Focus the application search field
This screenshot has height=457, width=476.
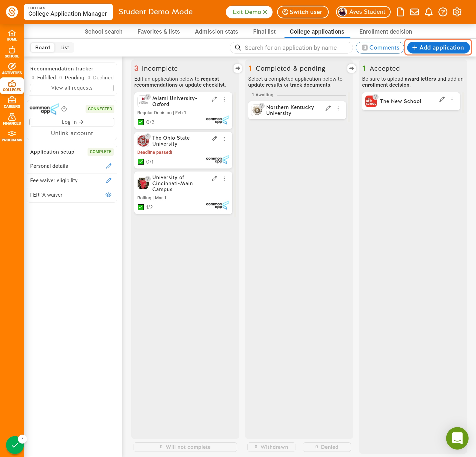coord(291,48)
